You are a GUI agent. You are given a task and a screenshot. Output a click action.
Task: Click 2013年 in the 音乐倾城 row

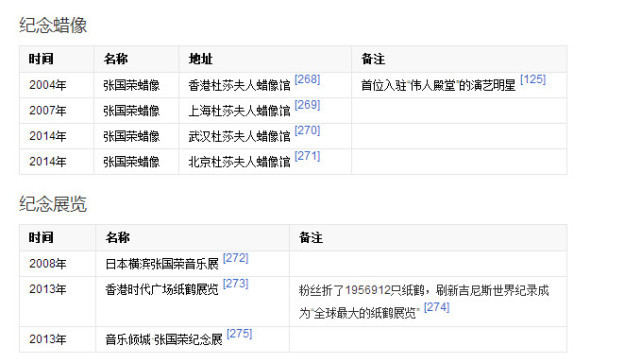47,339
